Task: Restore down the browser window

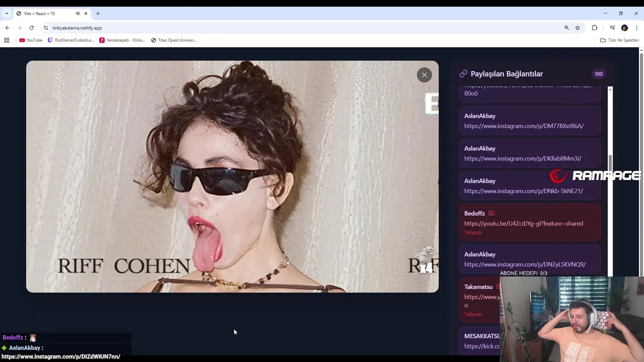Action: 621,14
